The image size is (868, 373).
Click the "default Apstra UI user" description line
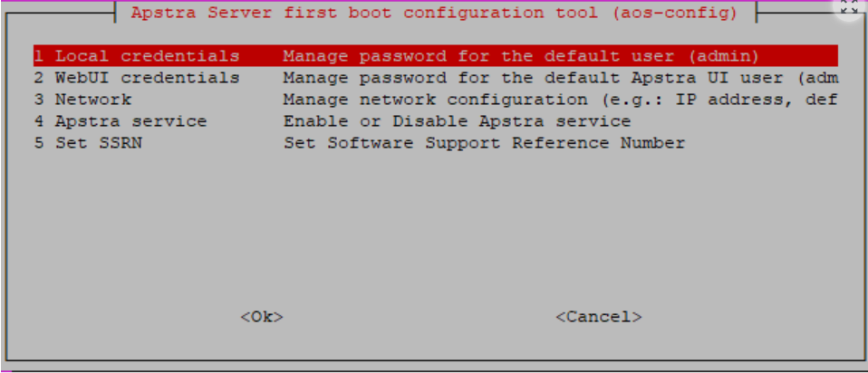pyautogui.click(x=559, y=78)
